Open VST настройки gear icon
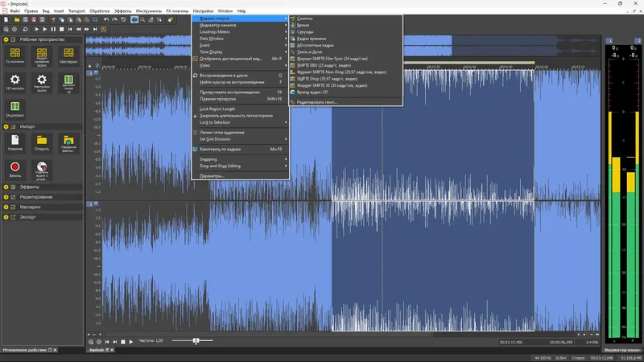The width and height of the screenshot is (644, 362). [14, 80]
